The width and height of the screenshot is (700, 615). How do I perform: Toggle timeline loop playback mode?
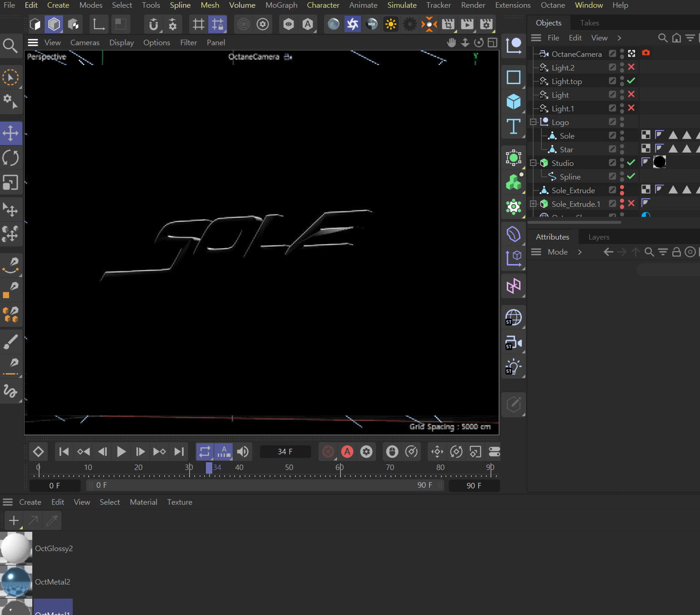(205, 451)
